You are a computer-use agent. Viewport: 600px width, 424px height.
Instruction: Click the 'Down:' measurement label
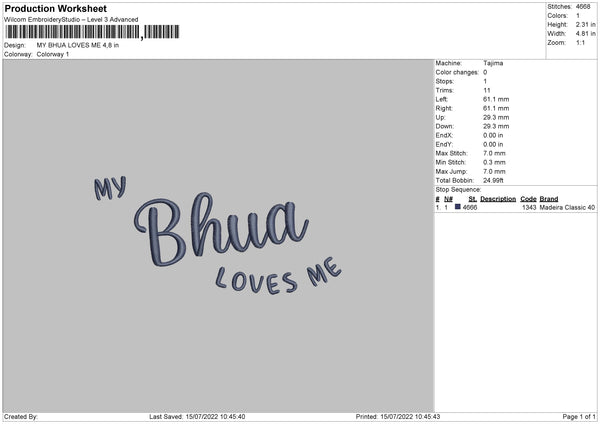(x=444, y=126)
